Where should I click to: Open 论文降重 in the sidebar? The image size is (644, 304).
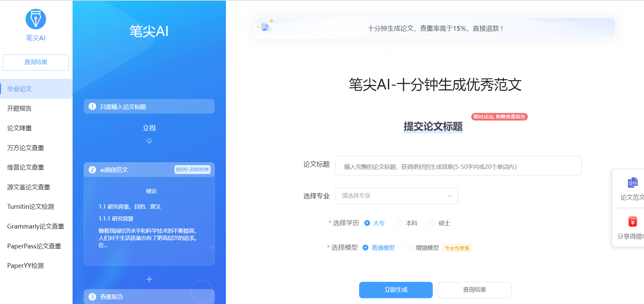36,128
